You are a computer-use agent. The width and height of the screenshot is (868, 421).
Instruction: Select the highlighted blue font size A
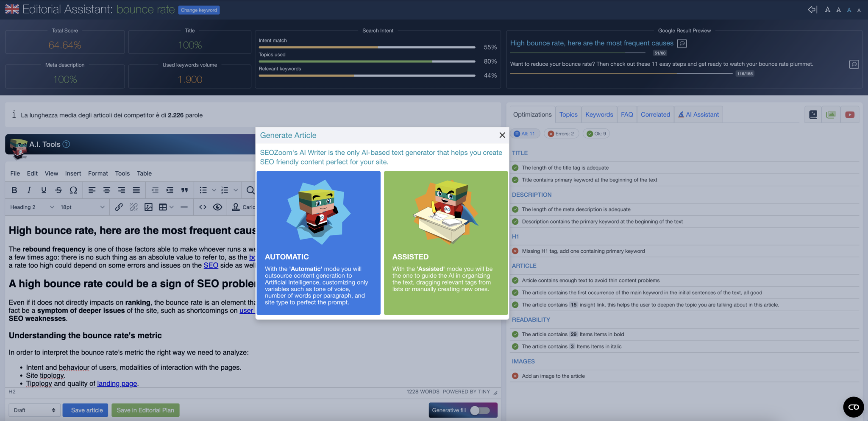[849, 10]
